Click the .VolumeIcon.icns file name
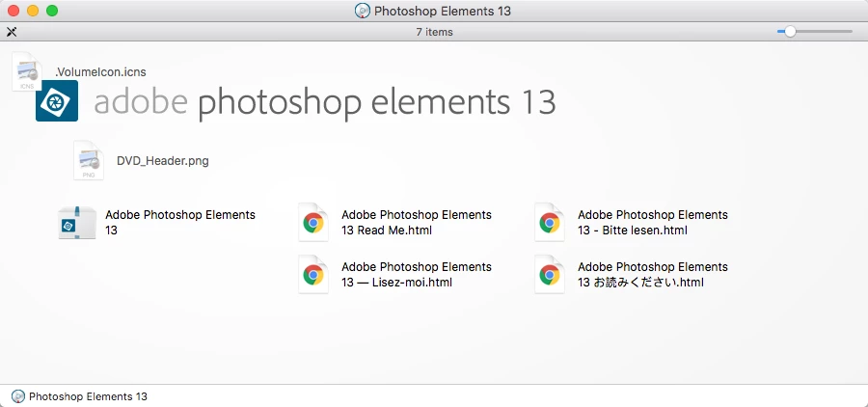 100,72
